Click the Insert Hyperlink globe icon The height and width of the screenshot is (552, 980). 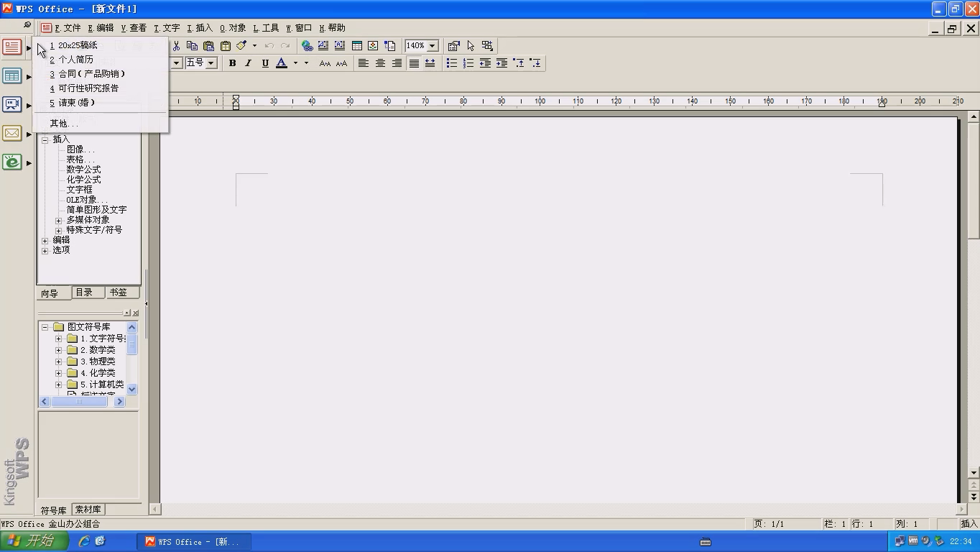click(x=307, y=45)
